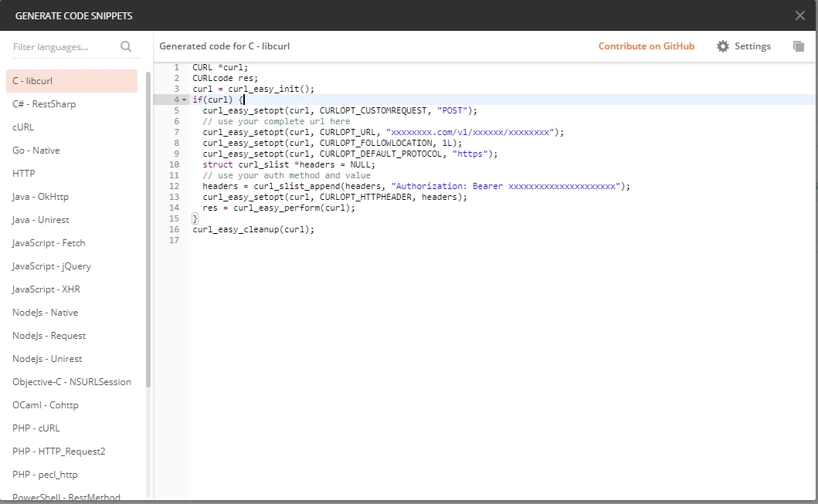Click comment 'use your auth method and value'
Viewport: 818px width, 504px height.
click(287, 176)
